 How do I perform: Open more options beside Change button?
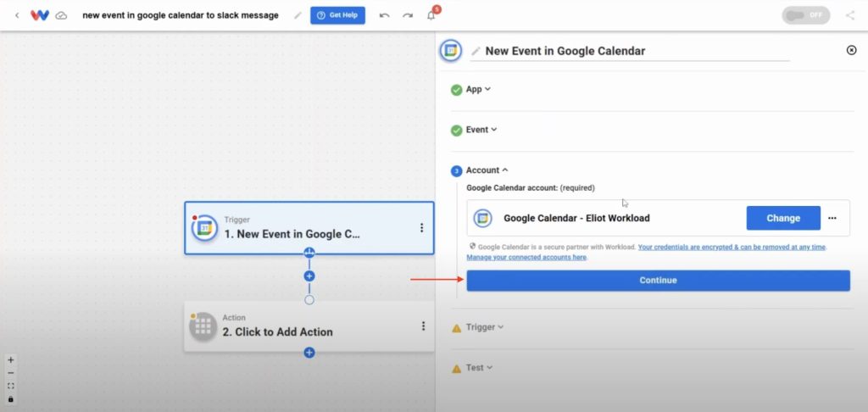pos(832,218)
